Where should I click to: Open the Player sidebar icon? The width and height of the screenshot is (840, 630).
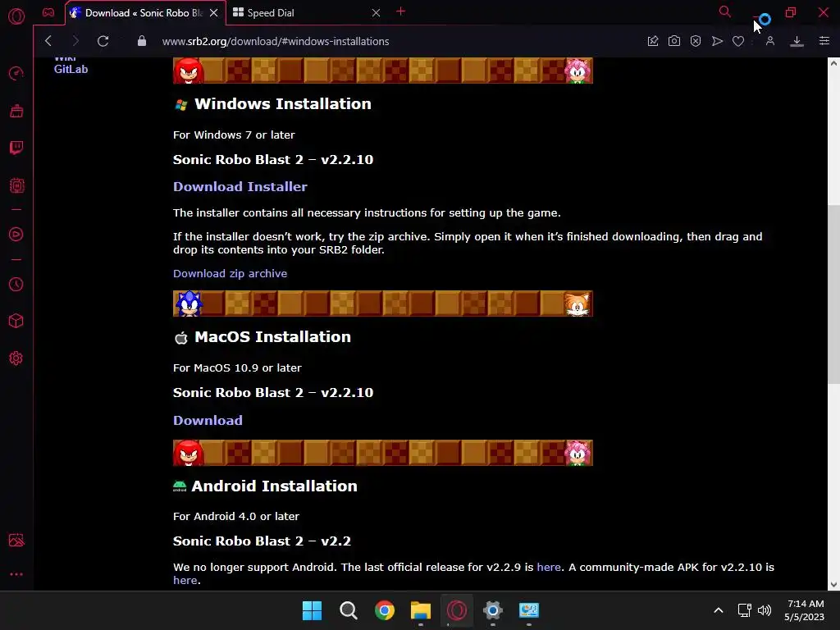click(16, 234)
